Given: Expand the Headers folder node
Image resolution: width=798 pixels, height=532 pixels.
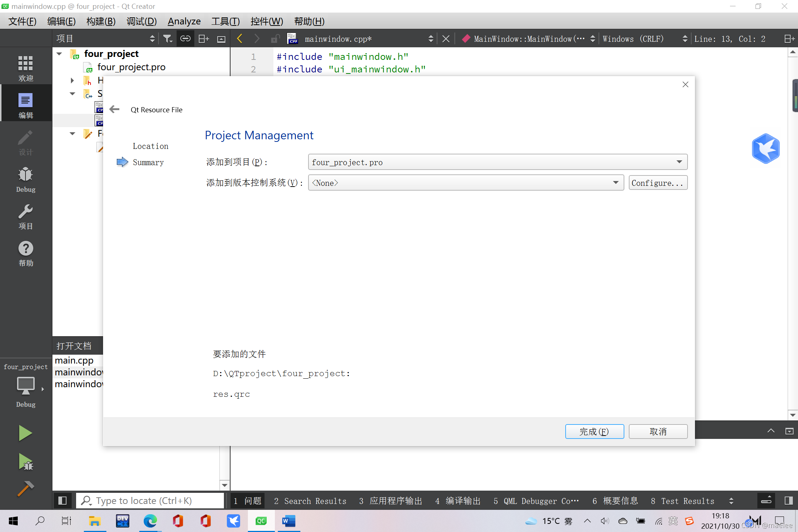Looking at the screenshot, I should 72,80.
